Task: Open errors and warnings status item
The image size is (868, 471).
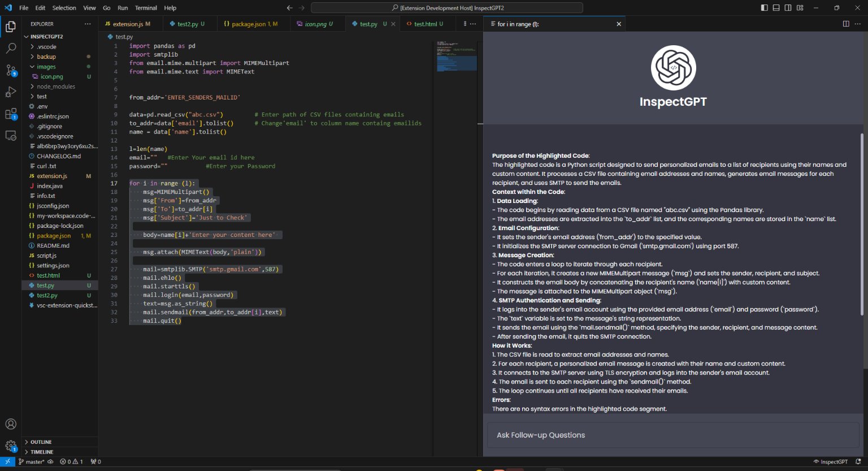Action: coord(72,461)
